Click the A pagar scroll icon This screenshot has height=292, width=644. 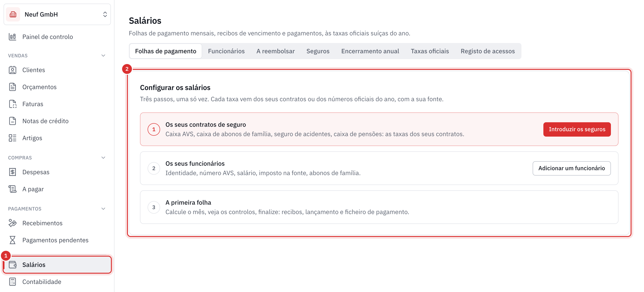[13, 189]
